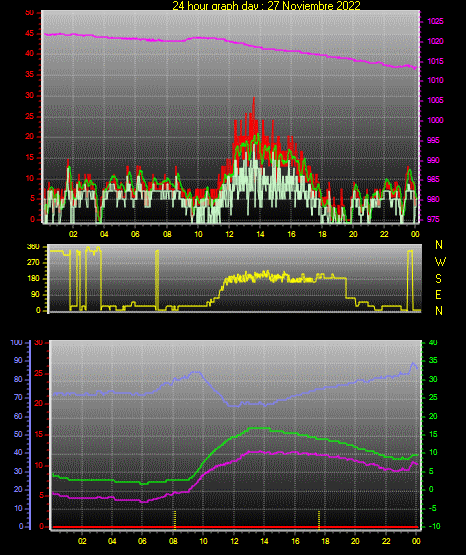Click the 180 degree axis label
Image resolution: width=466 pixels, height=555 pixels.
point(34,279)
